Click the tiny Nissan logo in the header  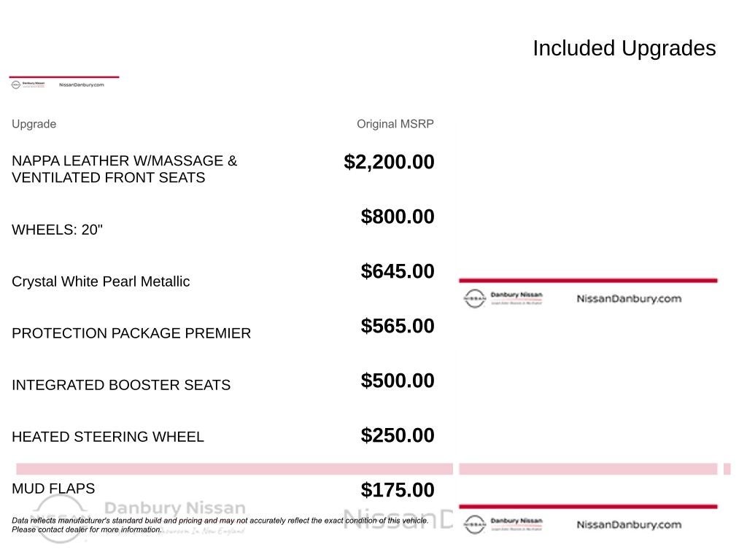point(15,85)
